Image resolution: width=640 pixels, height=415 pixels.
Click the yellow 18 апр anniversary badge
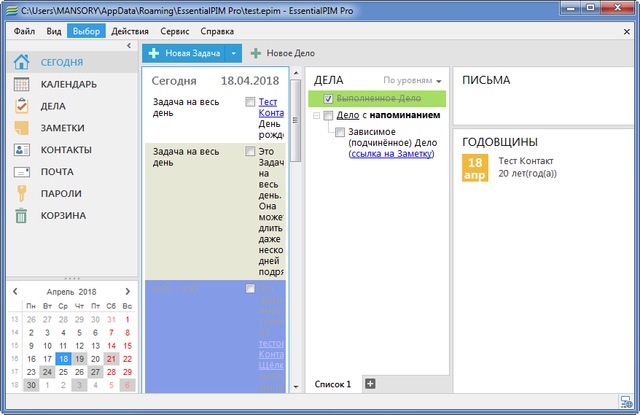pyautogui.click(x=474, y=168)
